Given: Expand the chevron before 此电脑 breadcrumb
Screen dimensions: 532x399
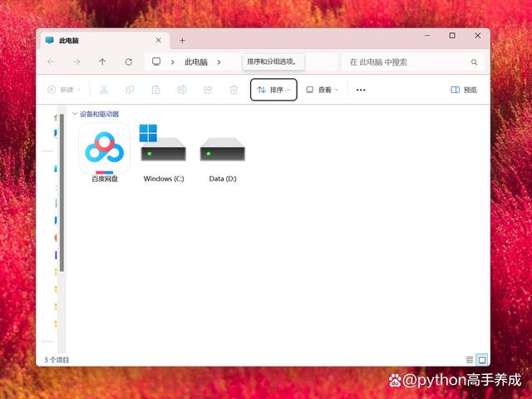Looking at the screenshot, I should click(x=172, y=62).
